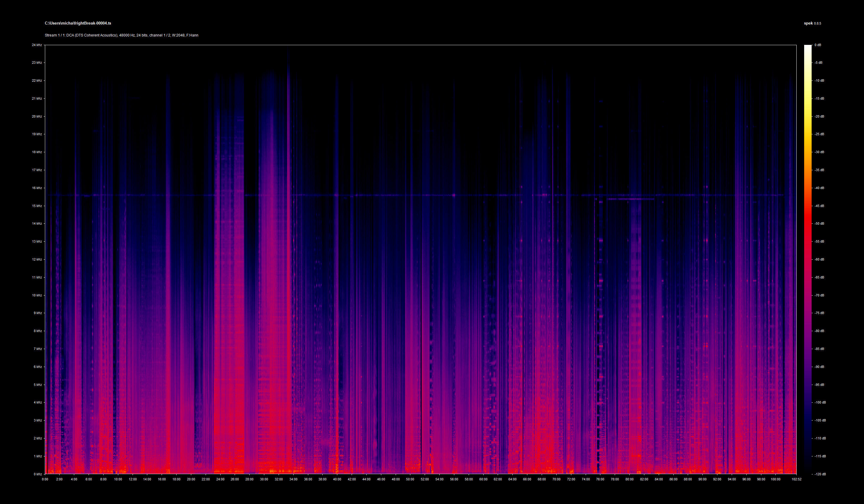864x504 pixels.
Task: Click the 32:00 time axis marker
Action: pos(279,479)
